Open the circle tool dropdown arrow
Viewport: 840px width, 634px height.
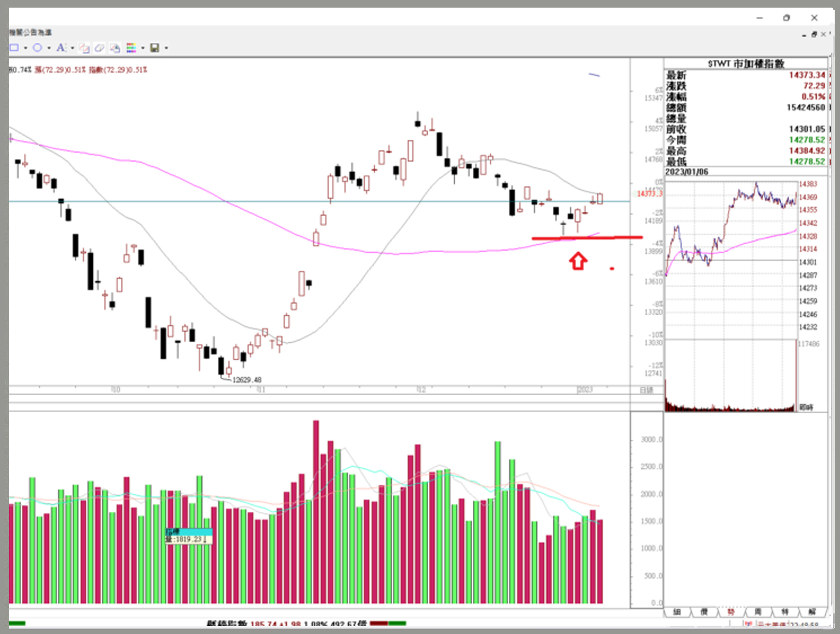(x=49, y=48)
